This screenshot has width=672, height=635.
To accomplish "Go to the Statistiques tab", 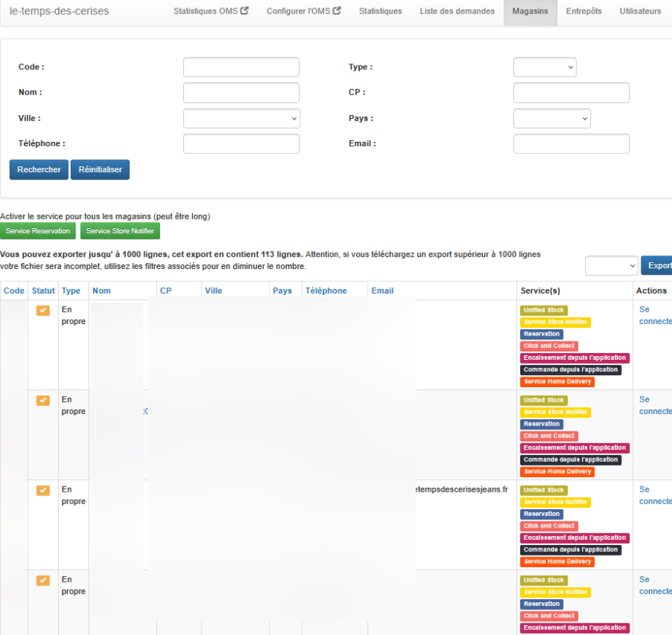I will coord(381,11).
